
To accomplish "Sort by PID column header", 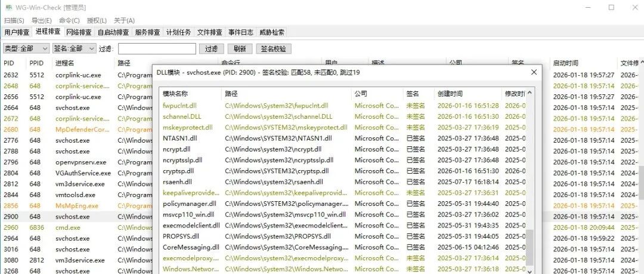I will point(13,63).
